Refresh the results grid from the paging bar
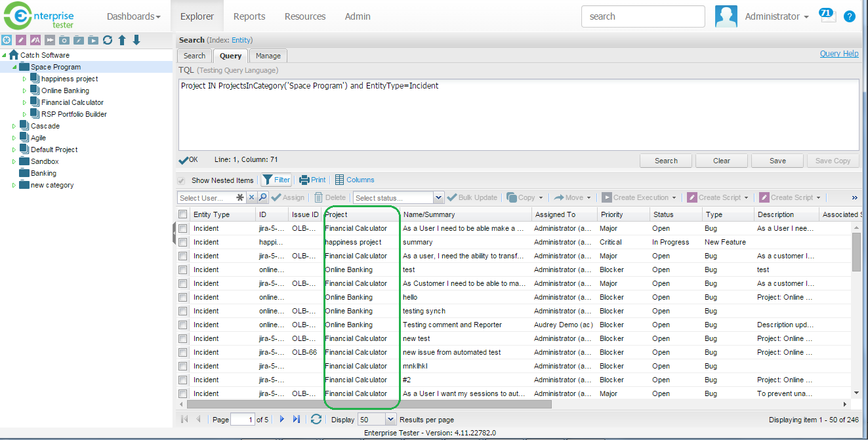The height and width of the screenshot is (440, 868). 316,420
